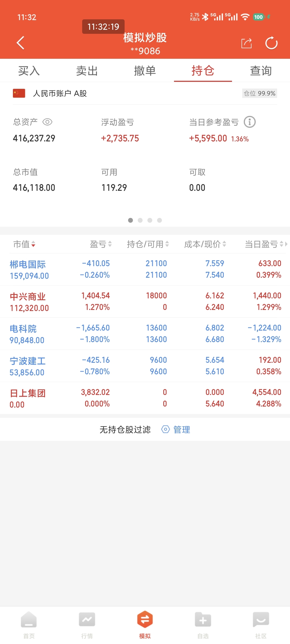Select the 持仓 tab
Viewport: 290px width, 644px height.
[203, 71]
